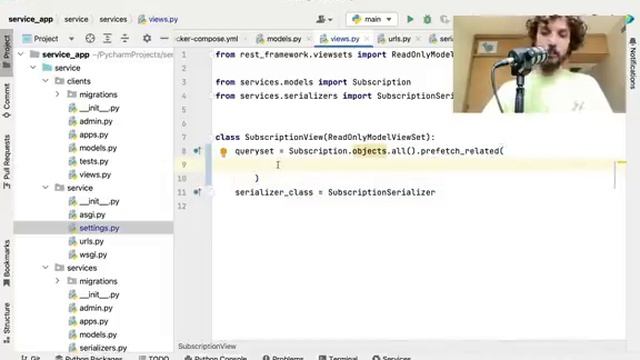Open the Python Console tool window

216,358
